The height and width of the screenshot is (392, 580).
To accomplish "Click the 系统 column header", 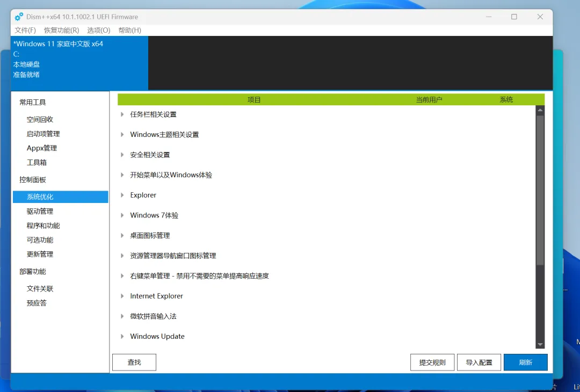I will point(506,99).
